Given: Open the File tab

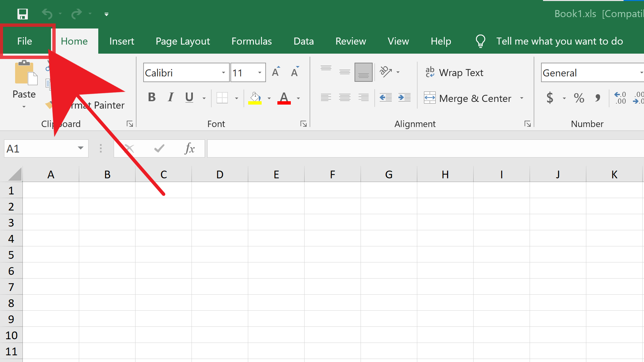Looking at the screenshot, I should [24, 41].
